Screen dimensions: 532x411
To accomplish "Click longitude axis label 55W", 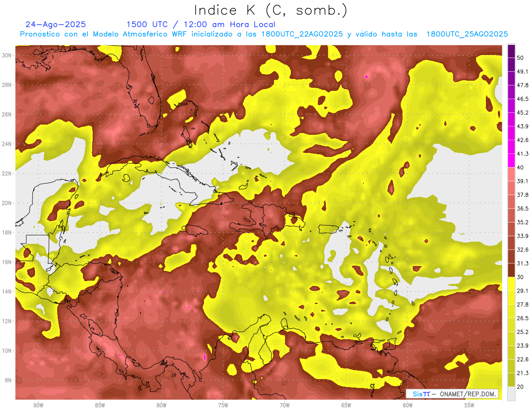I will point(469,405).
